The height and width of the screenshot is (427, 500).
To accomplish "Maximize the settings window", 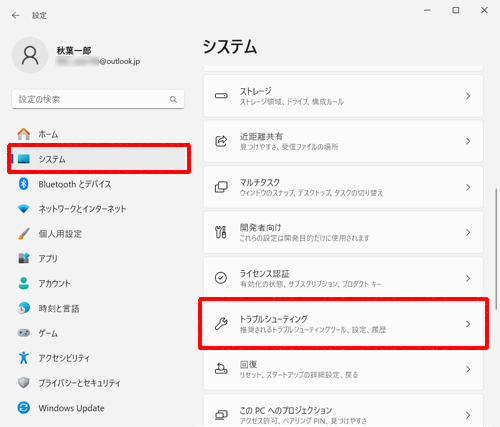I will point(455,10).
